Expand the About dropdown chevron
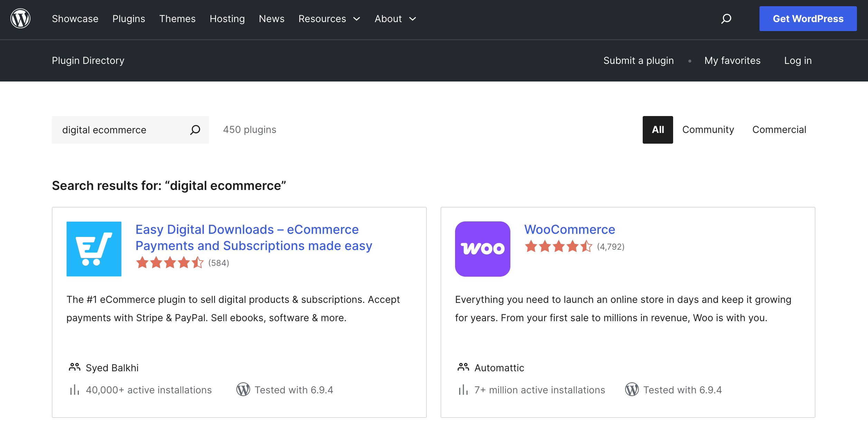 click(413, 19)
